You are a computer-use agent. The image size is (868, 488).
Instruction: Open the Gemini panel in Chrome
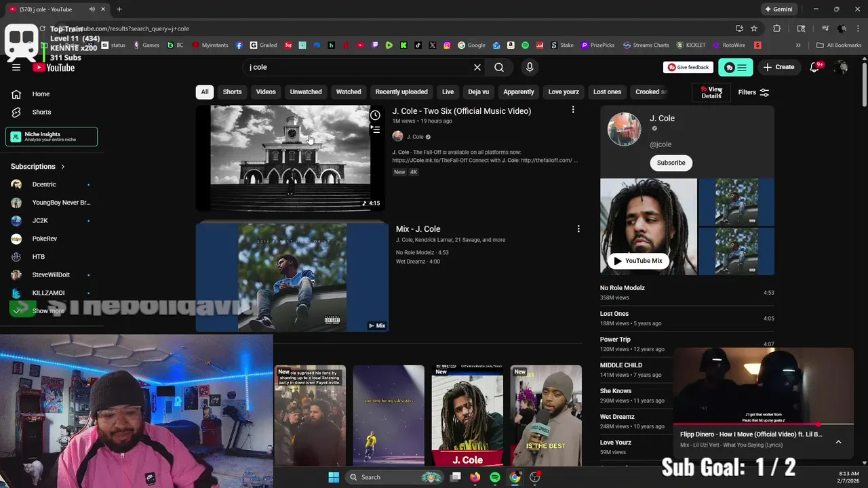pyautogui.click(x=778, y=9)
